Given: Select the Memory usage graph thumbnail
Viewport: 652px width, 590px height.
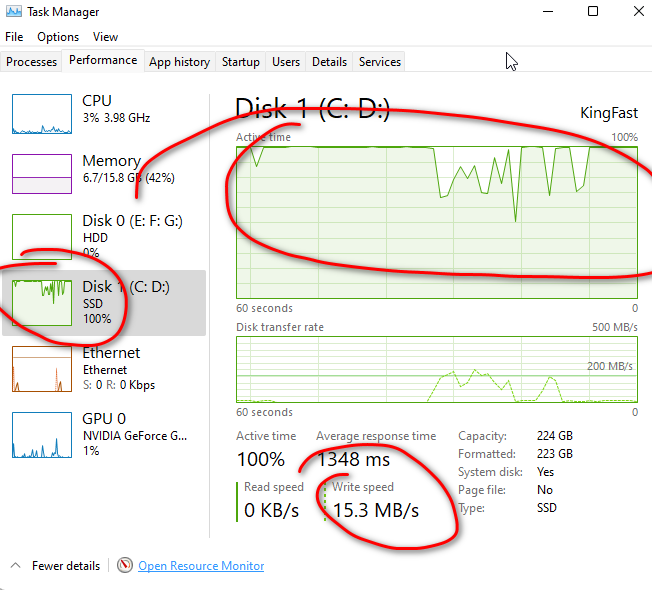Looking at the screenshot, I should [42, 173].
